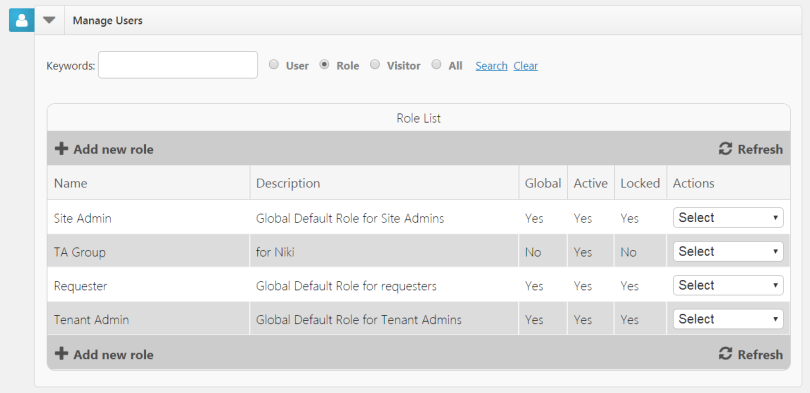This screenshot has height=393, width=810.
Task: Select the Tenant Admin role name
Action: click(x=91, y=320)
